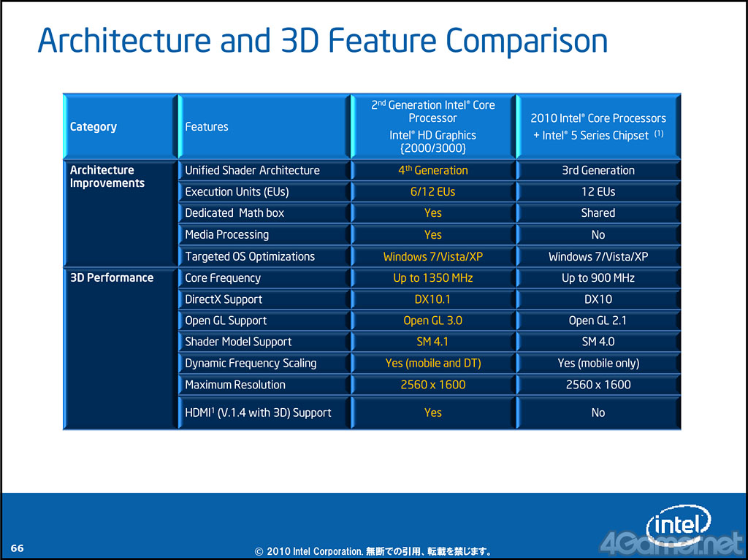Click the 'Unified Shader Architecture' feature
Viewport: 748px width, 560px height.
click(x=252, y=170)
